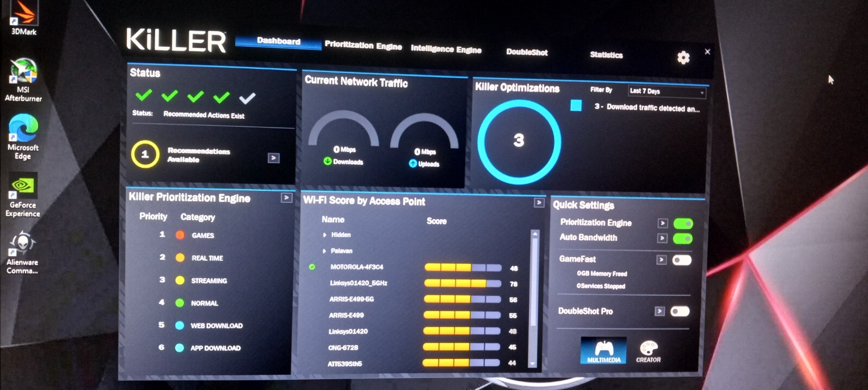This screenshot has height=390, width=868.
Task: Click the Wi-Fi list scrollbar down arrow
Action: (532, 364)
